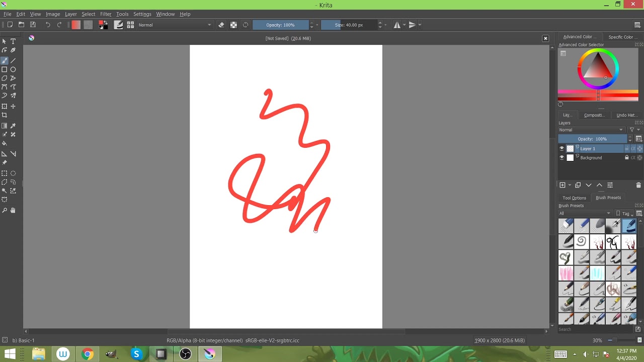Toggle alpha inheritance on Layer 1

coord(633,149)
